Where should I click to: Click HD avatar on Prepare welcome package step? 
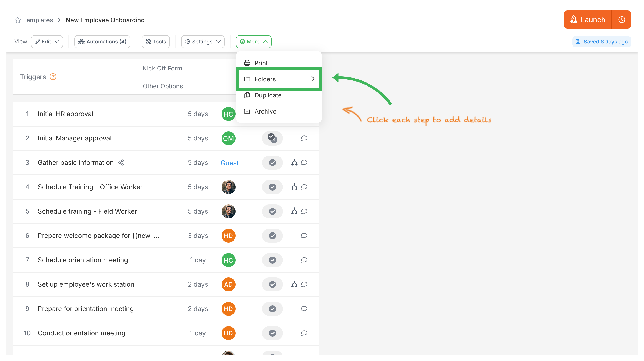pos(228,236)
